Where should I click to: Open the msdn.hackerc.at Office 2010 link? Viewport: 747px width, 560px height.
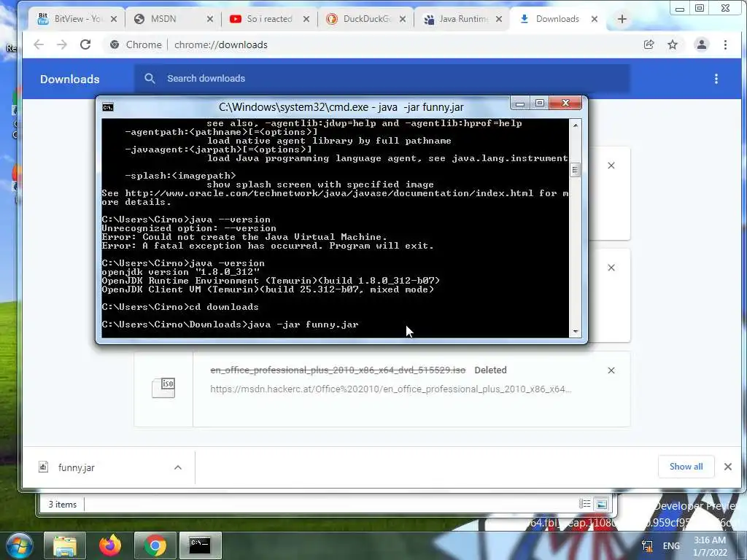pyautogui.click(x=391, y=389)
